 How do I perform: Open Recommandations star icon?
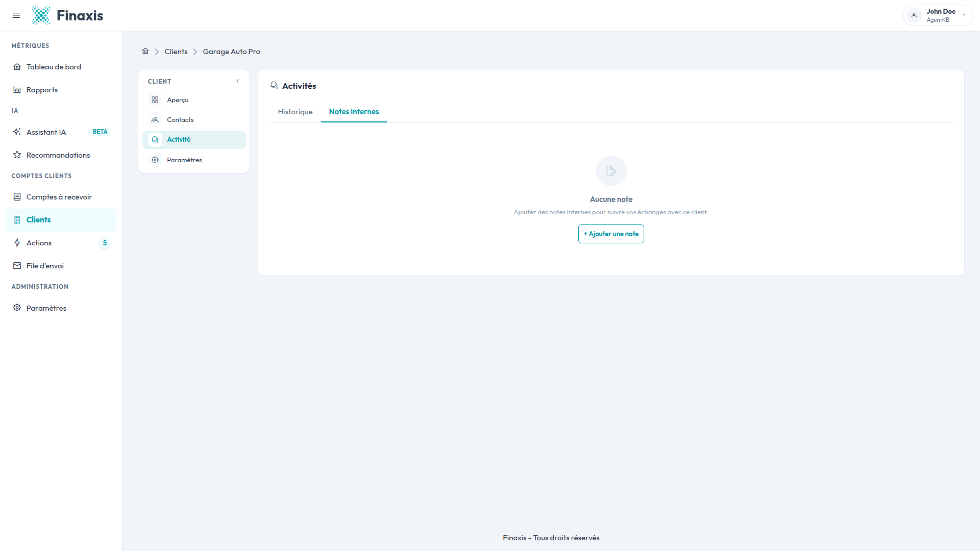point(17,155)
